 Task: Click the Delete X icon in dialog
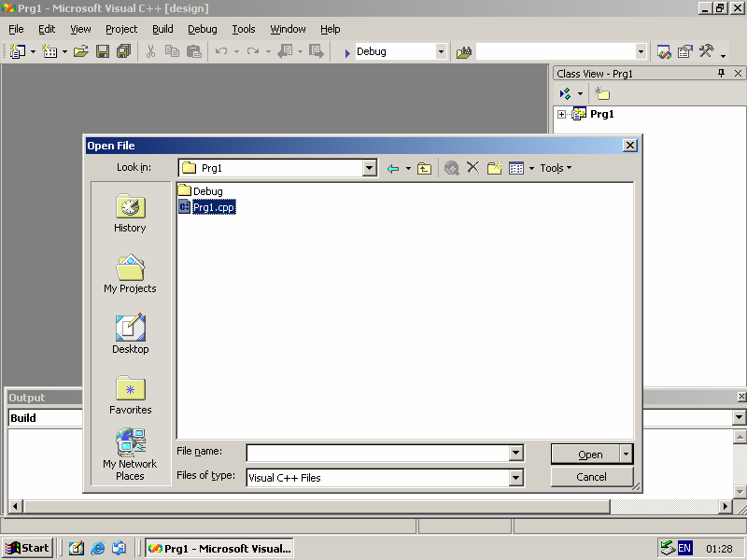click(x=472, y=168)
